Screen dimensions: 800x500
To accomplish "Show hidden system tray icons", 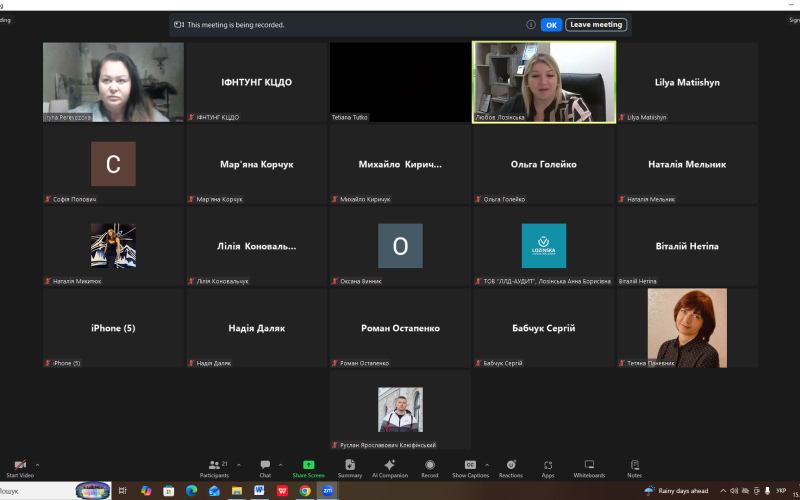I will [x=723, y=491].
